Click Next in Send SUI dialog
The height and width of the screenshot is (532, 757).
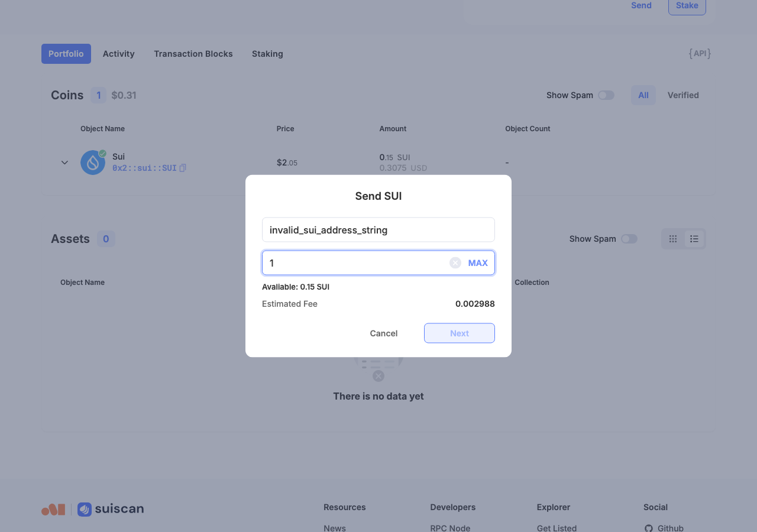(460, 333)
